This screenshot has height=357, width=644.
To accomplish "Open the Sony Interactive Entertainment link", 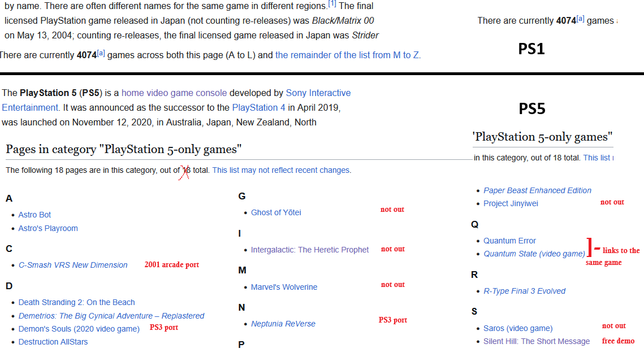I will click(x=318, y=93).
